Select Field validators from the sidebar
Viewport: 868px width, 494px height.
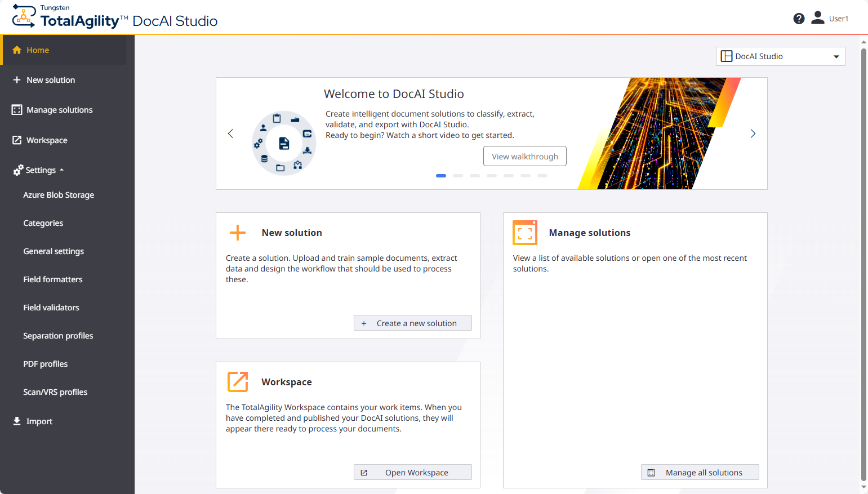point(51,307)
